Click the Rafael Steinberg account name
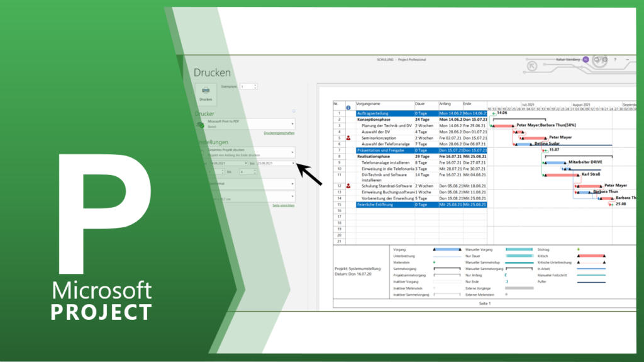Image resolution: width=644 pixels, height=362 pixels. click(568, 60)
